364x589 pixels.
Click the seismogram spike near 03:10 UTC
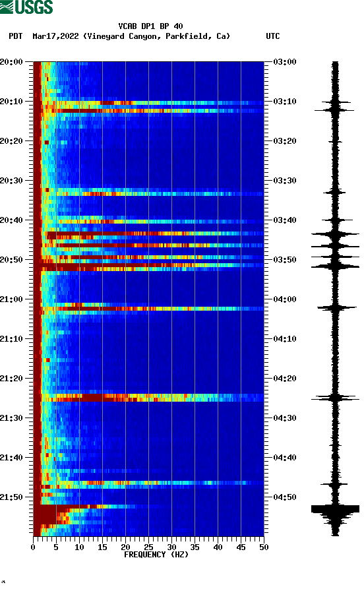[x=335, y=102]
